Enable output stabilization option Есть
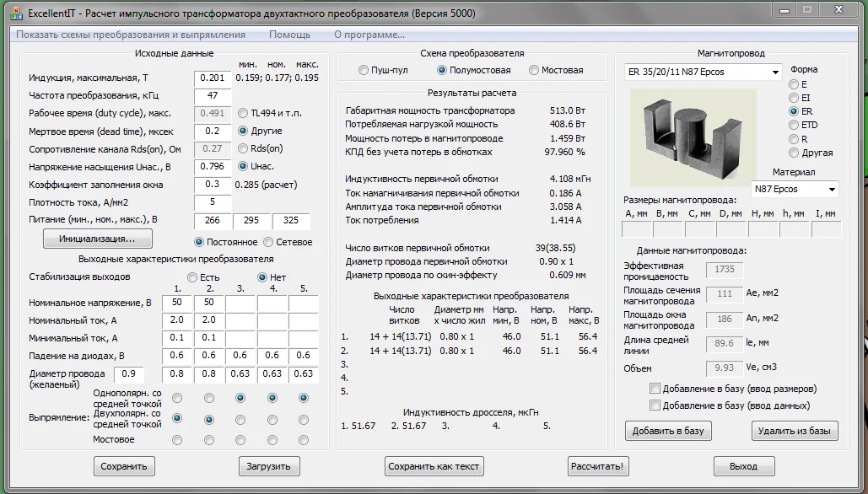 pyautogui.click(x=192, y=277)
